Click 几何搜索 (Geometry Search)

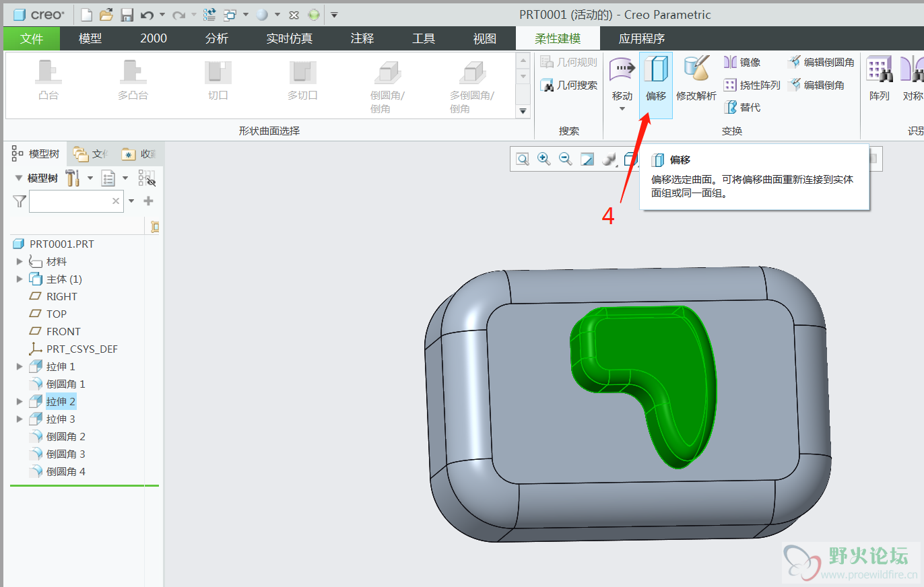pyautogui.click(x=569, y=85)
